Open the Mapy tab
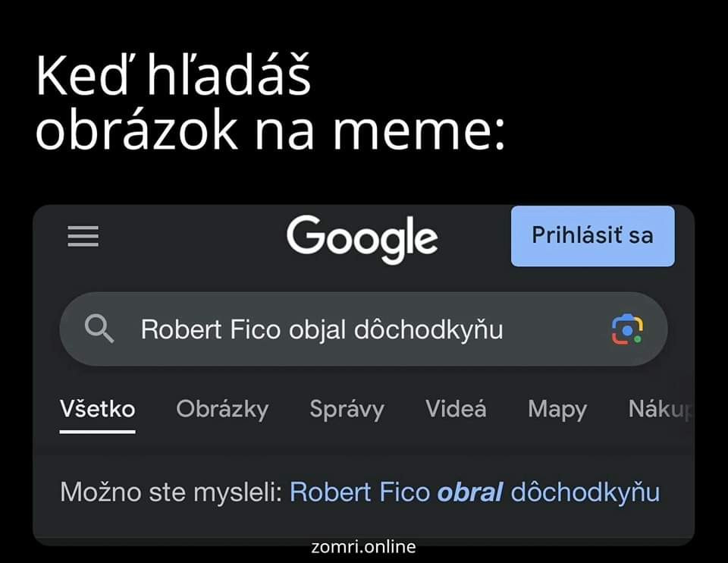 [557, 410]
